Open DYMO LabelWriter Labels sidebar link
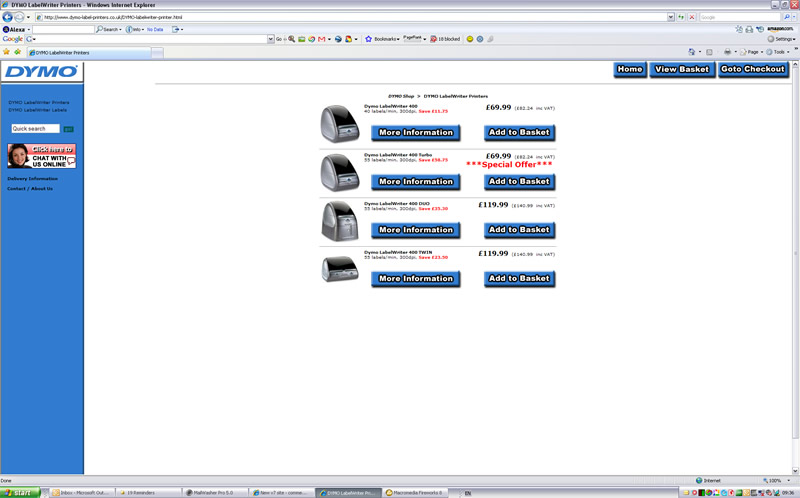Screen dimensions: 800x498 tap(38, 110)
